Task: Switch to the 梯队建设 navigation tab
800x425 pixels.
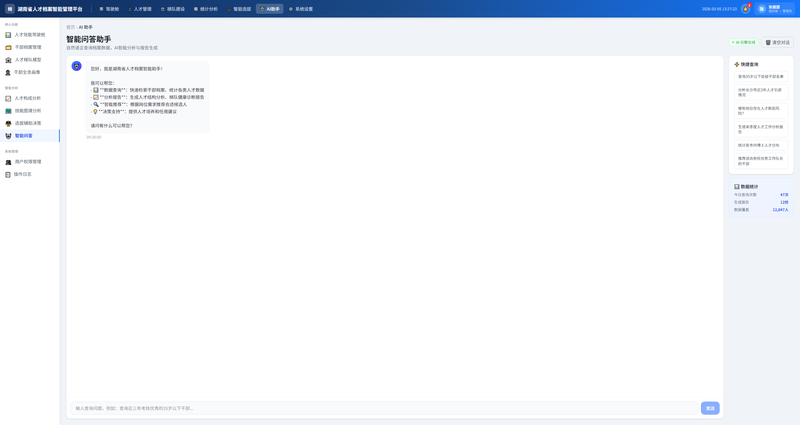Action: click(x=173, y=9)
